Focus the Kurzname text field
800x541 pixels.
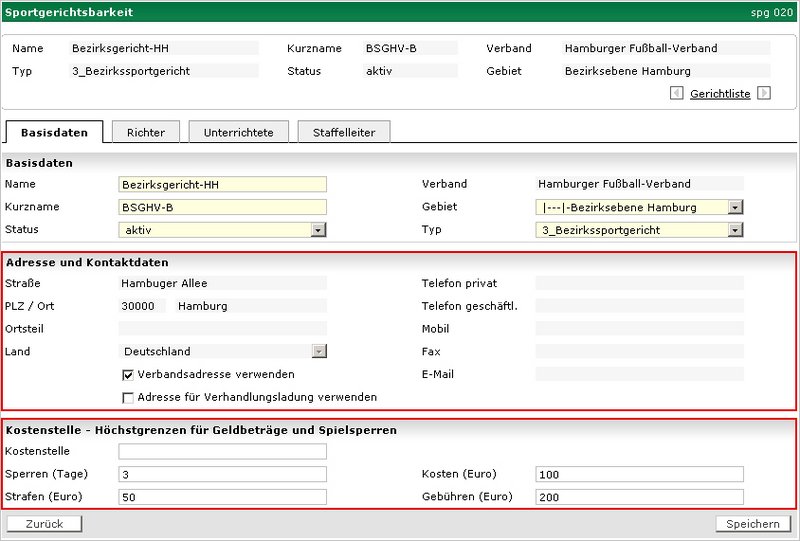pos(222,207)
